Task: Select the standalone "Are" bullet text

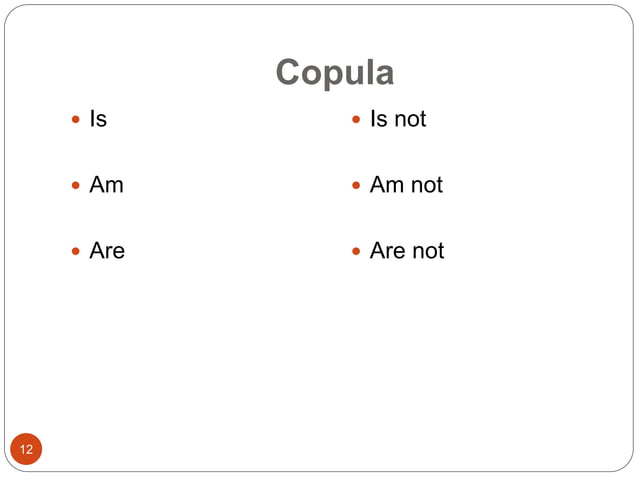Action: (107, 251)
